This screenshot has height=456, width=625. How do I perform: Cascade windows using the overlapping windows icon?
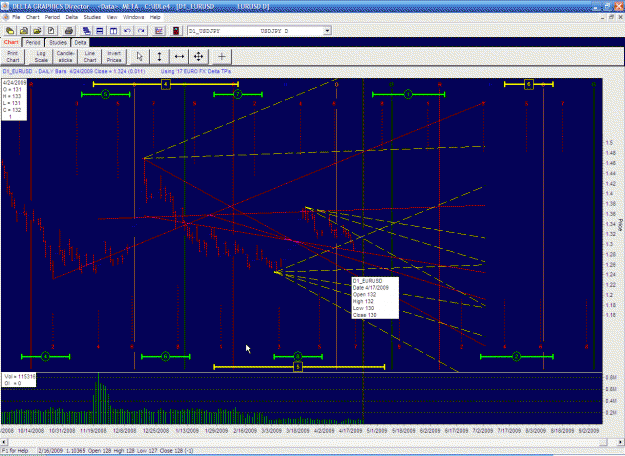pyautogui.click(x=86, y=31)
